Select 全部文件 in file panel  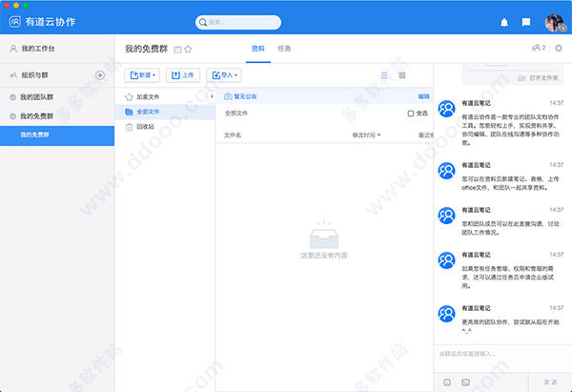165,112
